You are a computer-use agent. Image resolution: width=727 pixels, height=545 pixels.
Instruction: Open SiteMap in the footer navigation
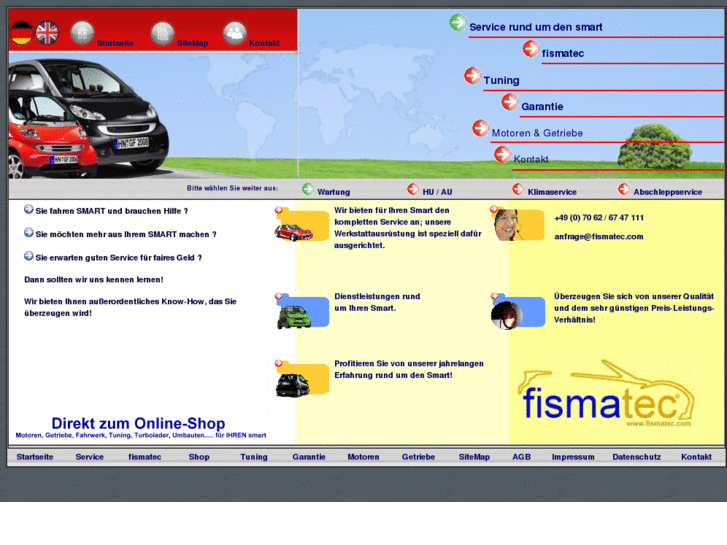pos(474,457)
